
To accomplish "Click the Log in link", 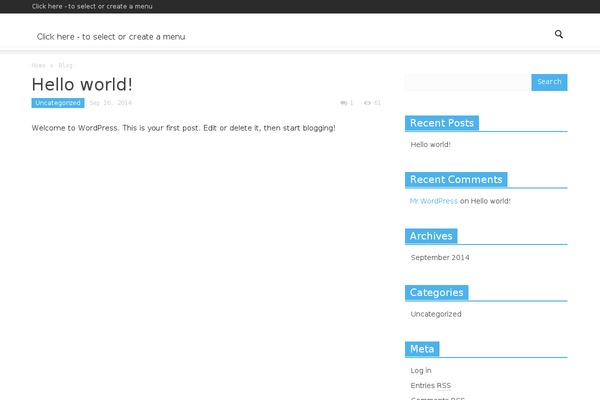I will [x=421, y=371].
